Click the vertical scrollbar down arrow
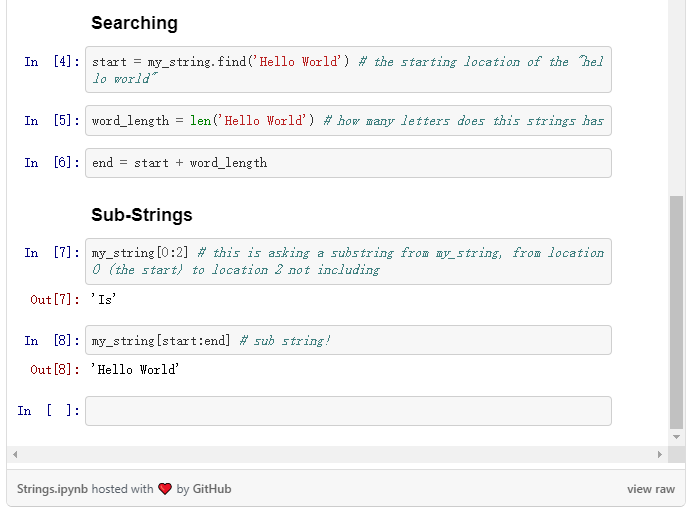Viewport: 691px width, 512px height. [677, 437]
